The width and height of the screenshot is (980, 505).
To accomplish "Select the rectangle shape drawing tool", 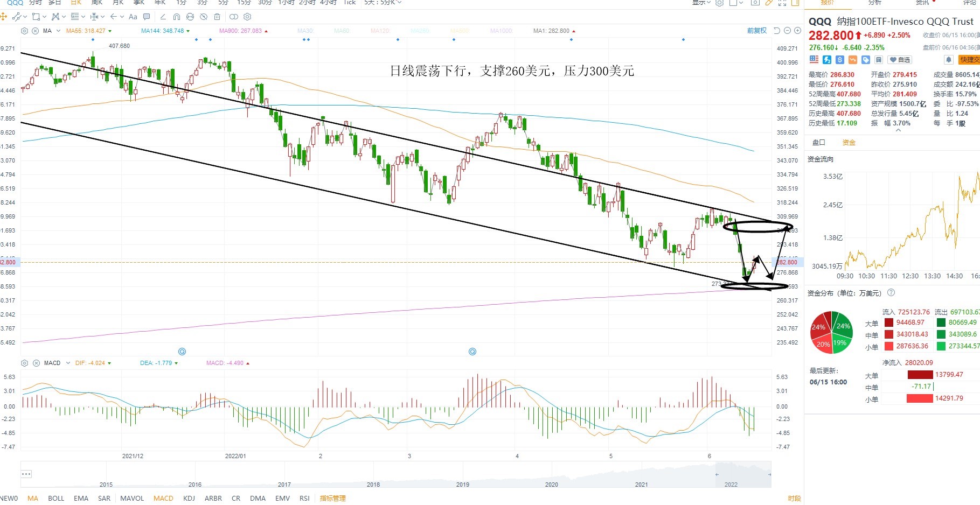I will click(36, 17).
